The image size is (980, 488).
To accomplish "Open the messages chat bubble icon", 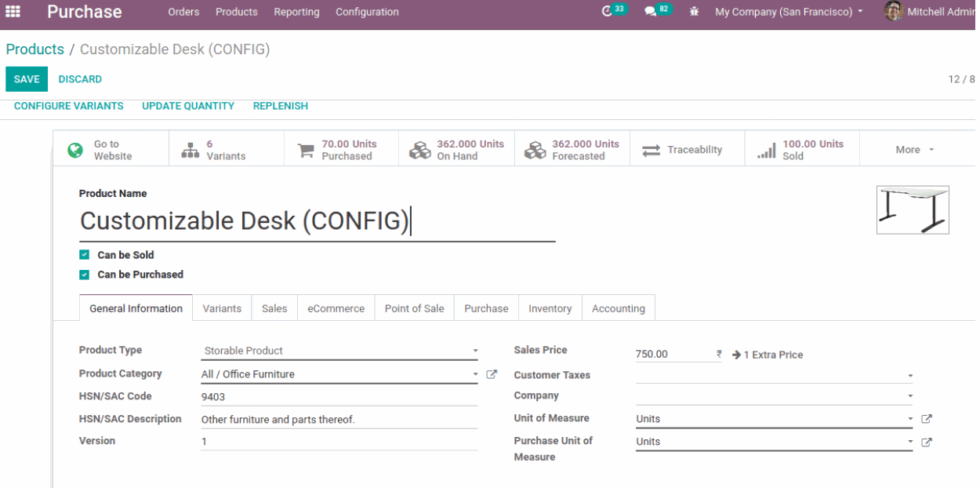I will (x=650, y=12).
